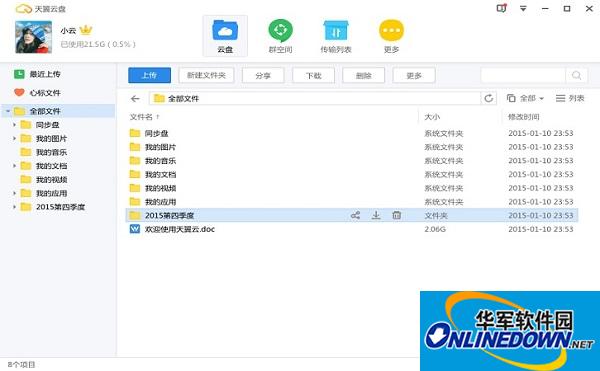The image size is (600, 371).
Task: Click the toolbar 更多 more button
Action: click(x=414, y=75)
